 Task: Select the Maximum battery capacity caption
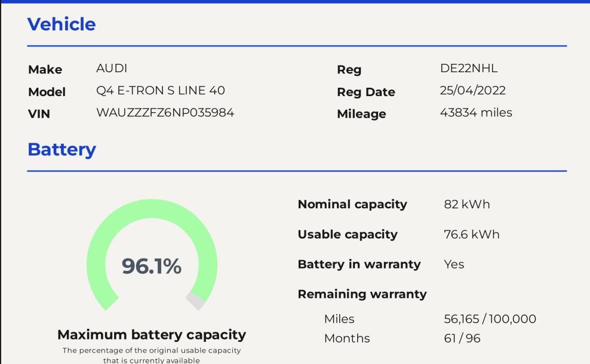click(x=152, y=334)
